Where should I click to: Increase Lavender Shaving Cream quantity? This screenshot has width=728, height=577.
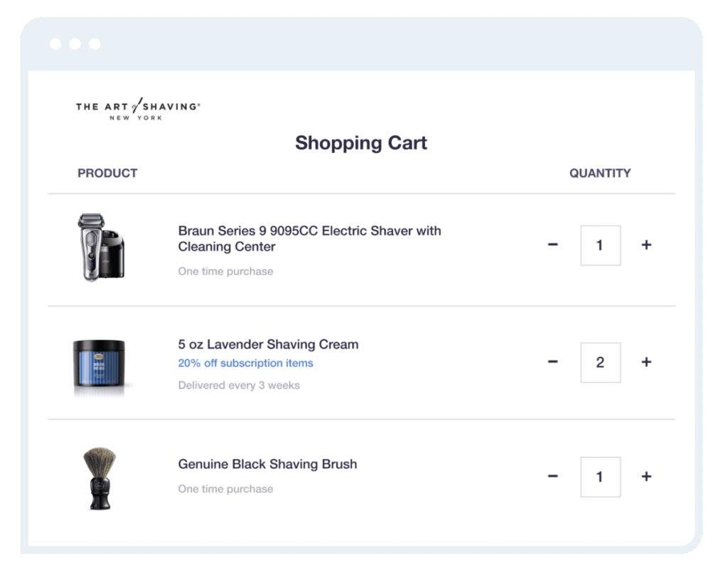tap(646, 362)
